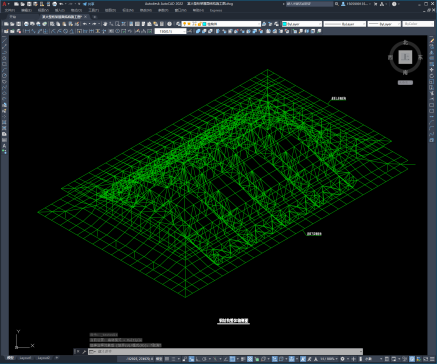Click the Save icon in quick access toolbar
Viewport: 437px width, 364px height.
coord(29,4)
